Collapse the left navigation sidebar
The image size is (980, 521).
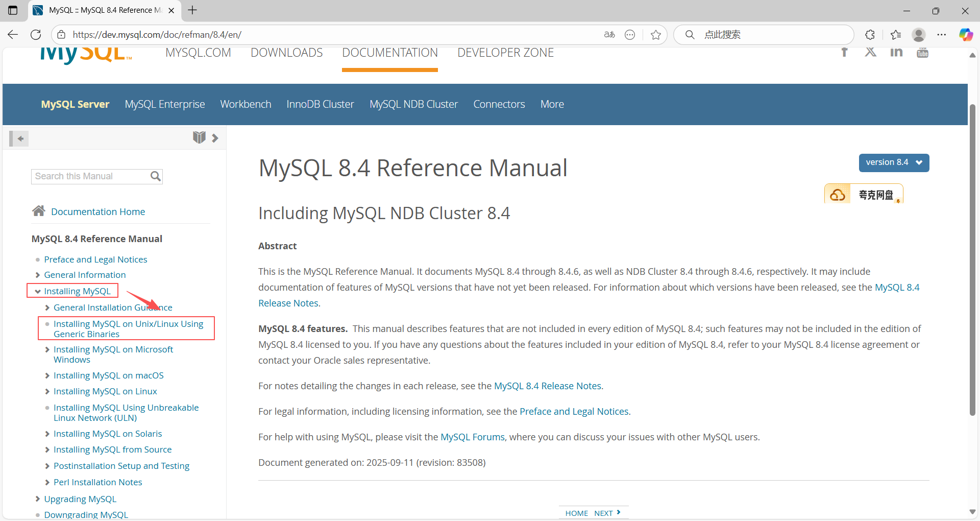tap(19, 138)
